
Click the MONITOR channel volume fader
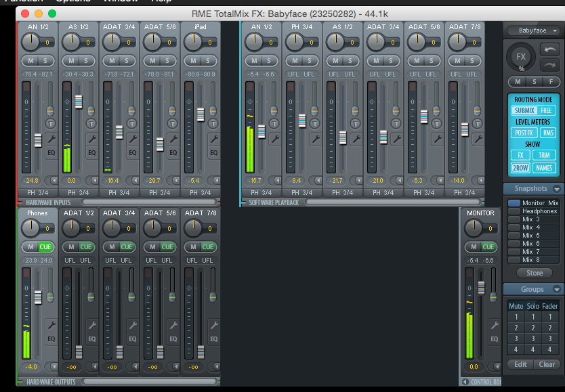tap(482, 288)
